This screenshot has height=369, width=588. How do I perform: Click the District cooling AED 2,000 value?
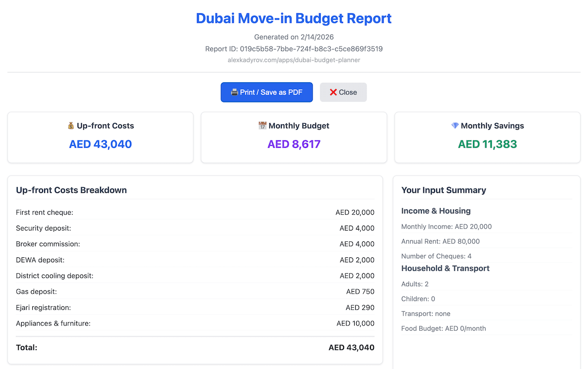pyautogui.click(x=357, y=276)
